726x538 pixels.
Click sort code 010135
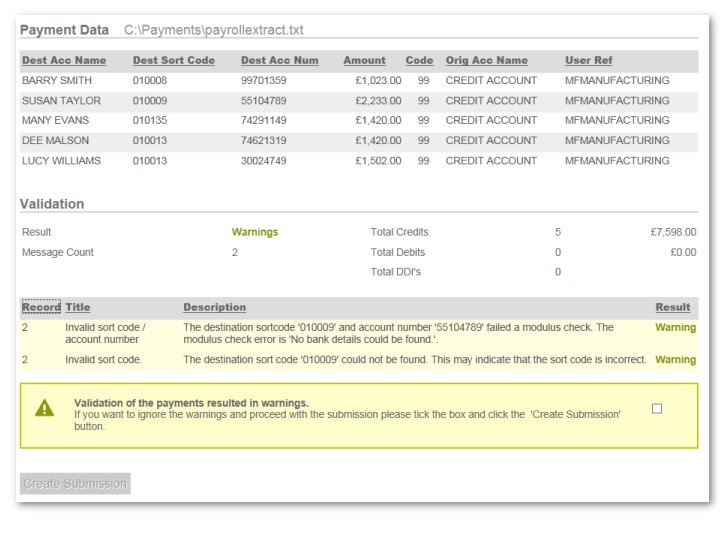(150, 120)
